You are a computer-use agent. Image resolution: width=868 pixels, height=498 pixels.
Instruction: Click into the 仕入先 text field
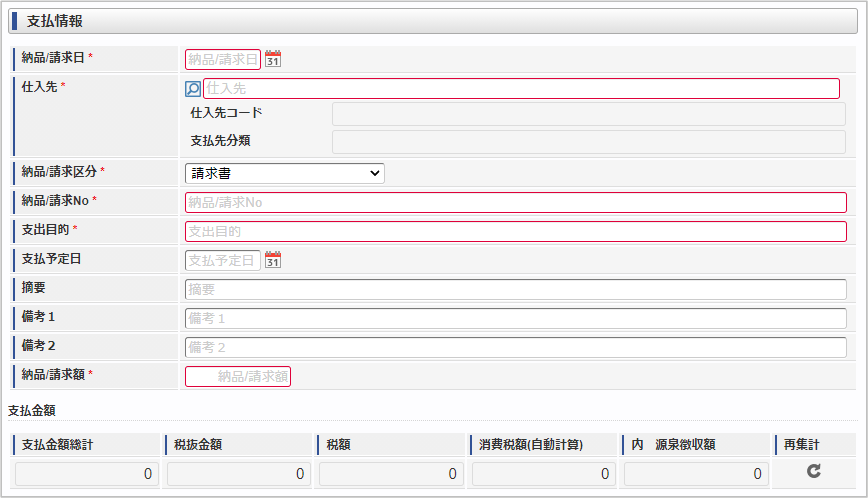click(521, 89)
